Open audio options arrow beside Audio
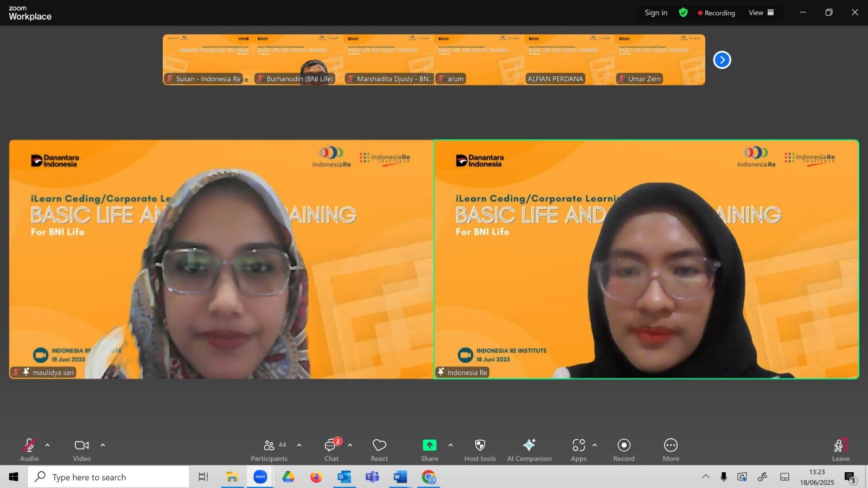Screen dimensions: 868x488 (x=48, y=445)
